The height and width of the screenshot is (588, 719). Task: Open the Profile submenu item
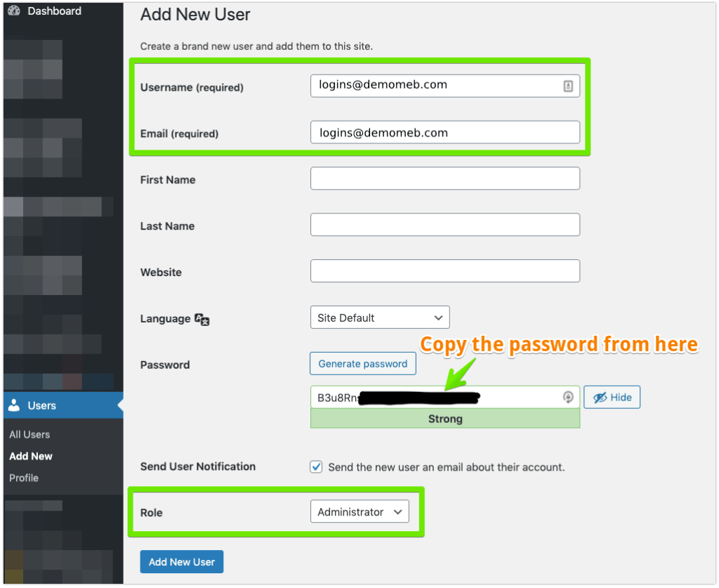click(24, 478)
